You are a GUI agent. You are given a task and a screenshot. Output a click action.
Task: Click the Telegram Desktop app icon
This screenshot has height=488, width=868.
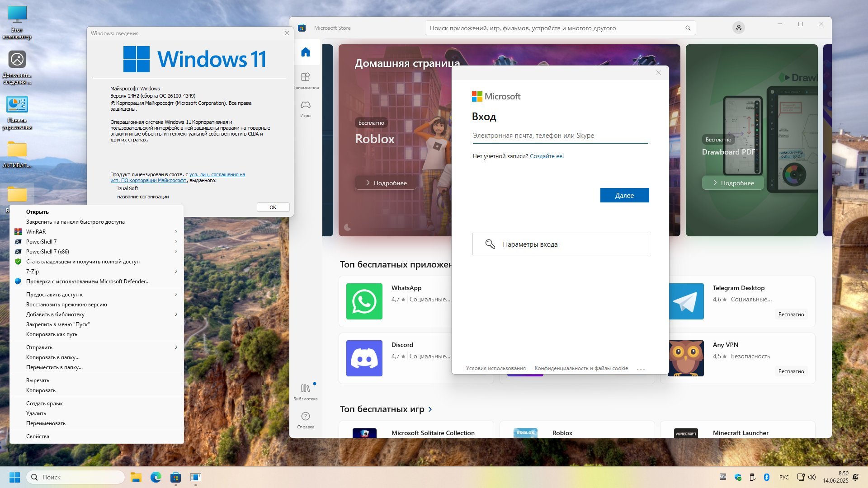[x=686, y=301]
